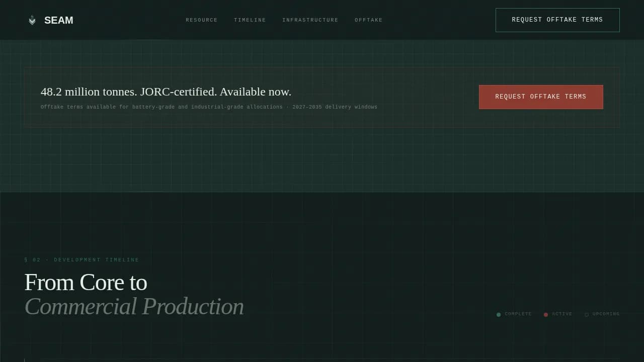Click the SEAM layered-chevron logo icon
Screen dimensions: 644x362
pos(32,20)
